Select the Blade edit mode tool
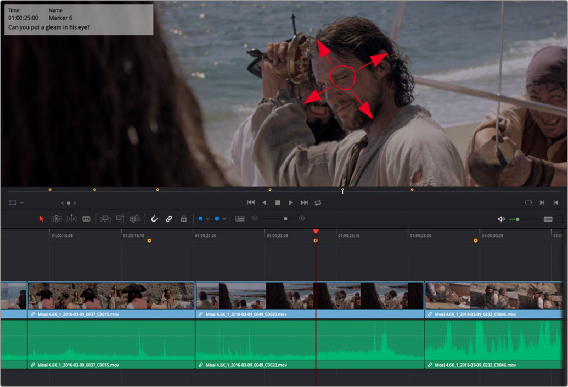This screenshot has width=568, height=387. click(x=86, y=219)
